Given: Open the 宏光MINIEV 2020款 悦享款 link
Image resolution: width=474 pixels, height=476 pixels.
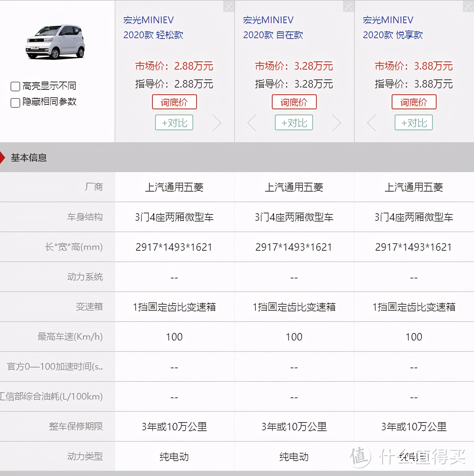Looking at the screenshot, I should [x=393, y=27].
